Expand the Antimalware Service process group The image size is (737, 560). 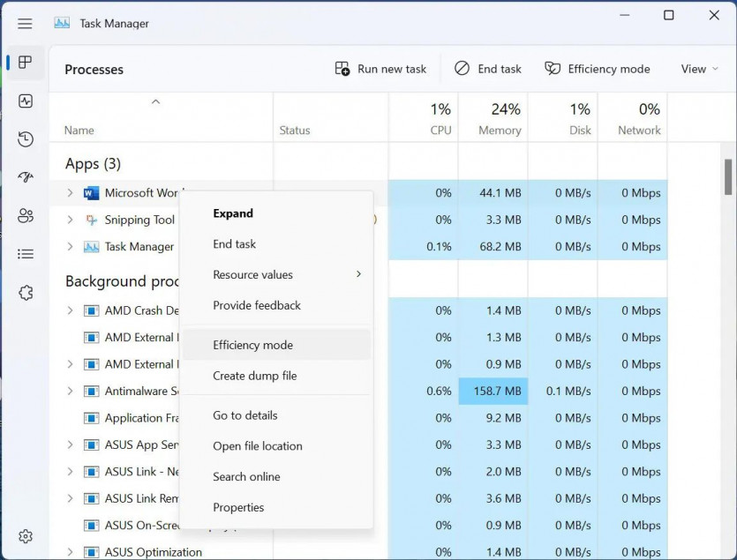[x=71, y=391]
